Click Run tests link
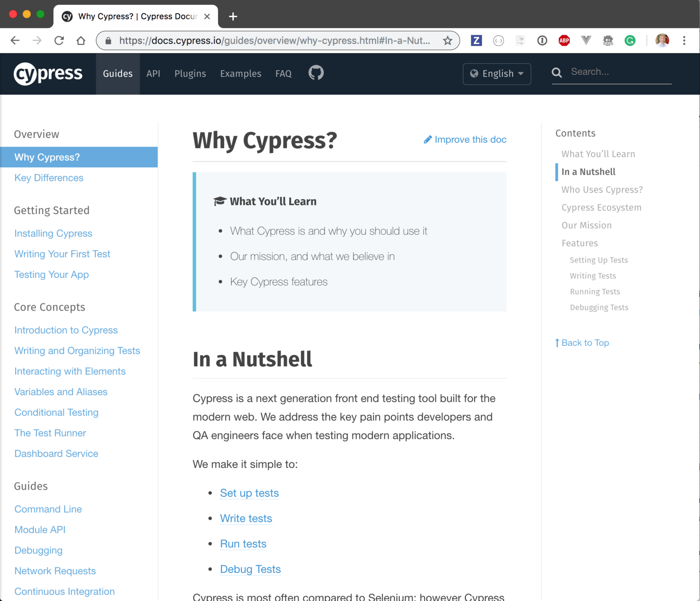Viewport: 700px width, 601px height. [243, 544]
